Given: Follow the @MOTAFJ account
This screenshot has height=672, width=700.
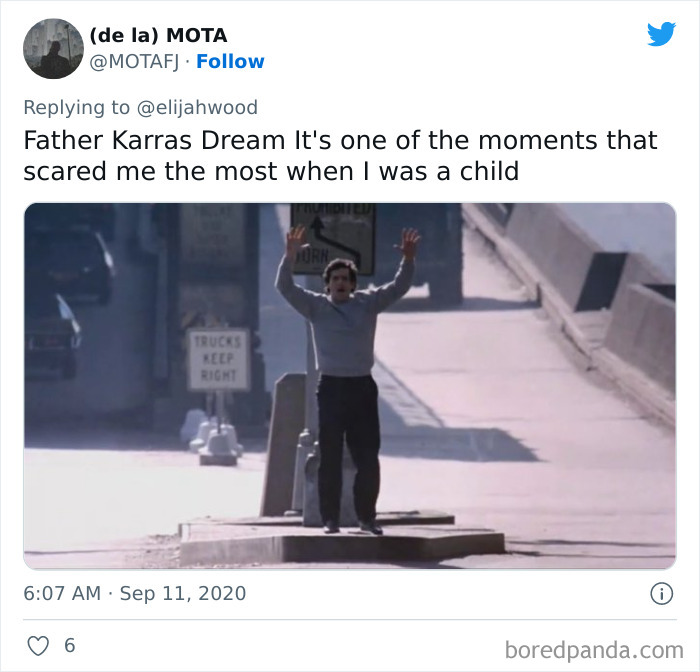Looking at the screenshot, I should (x=230, y=62).
